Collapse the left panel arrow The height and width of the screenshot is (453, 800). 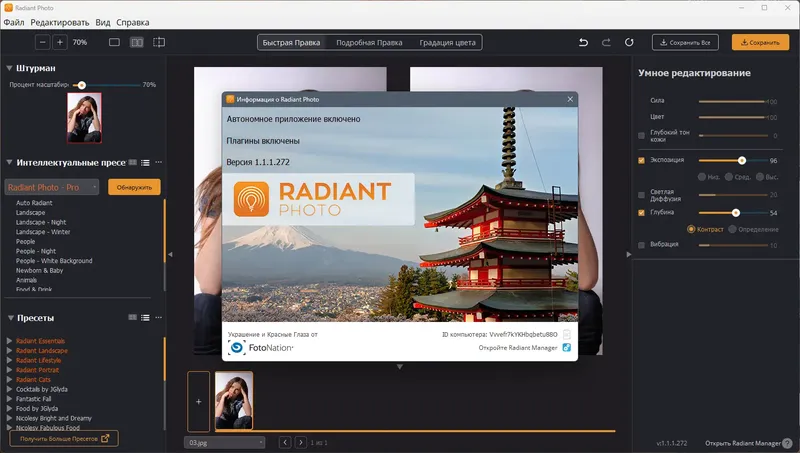click(170, 254)
